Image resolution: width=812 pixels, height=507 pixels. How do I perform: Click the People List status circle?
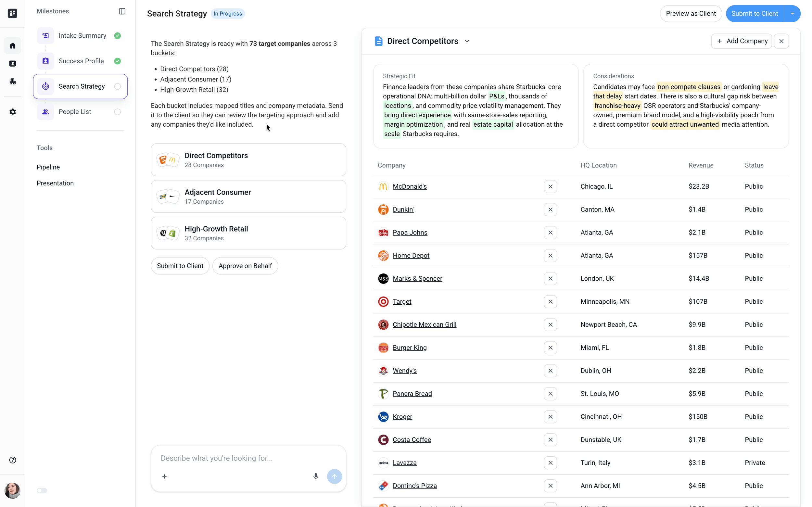[117, 112]
